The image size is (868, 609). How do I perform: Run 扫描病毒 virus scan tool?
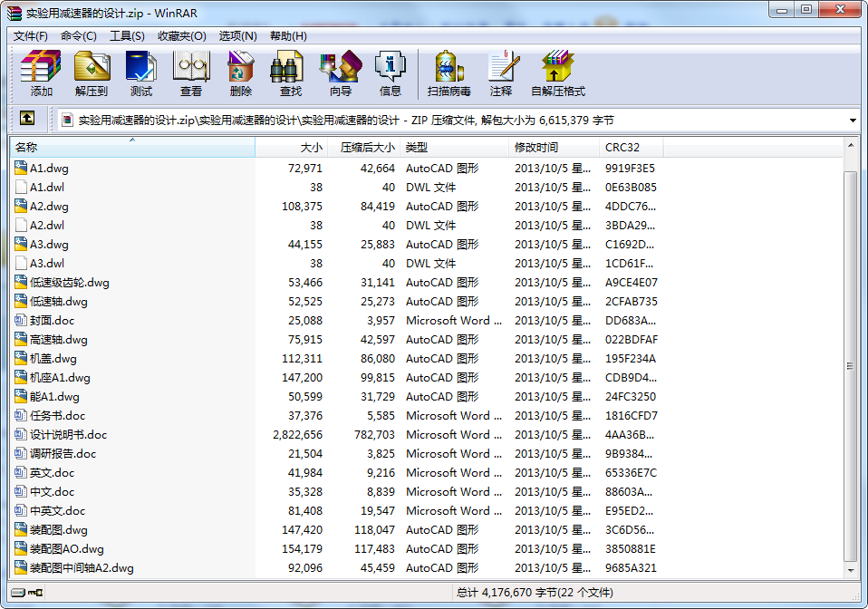(x=449, y=72)
